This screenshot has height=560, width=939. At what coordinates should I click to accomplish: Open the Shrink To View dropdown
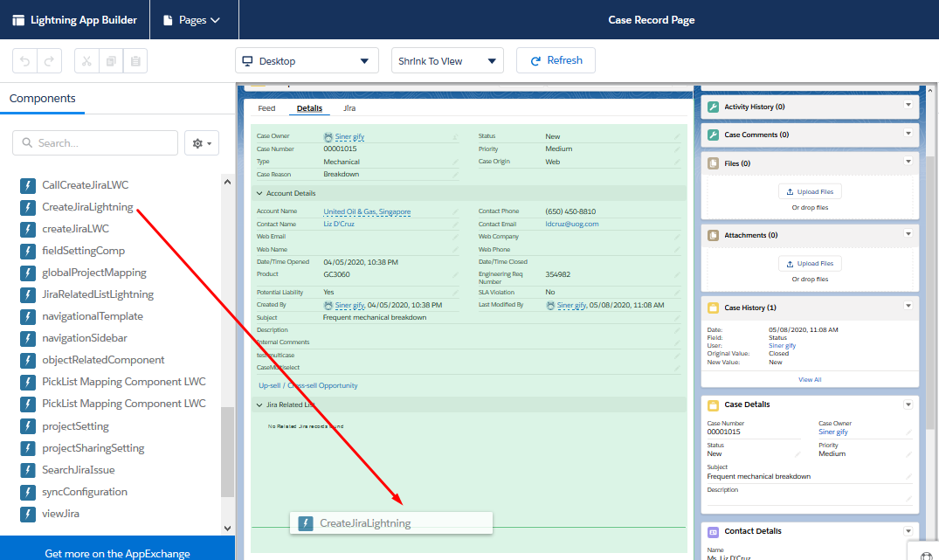click(x=447, y=60)
